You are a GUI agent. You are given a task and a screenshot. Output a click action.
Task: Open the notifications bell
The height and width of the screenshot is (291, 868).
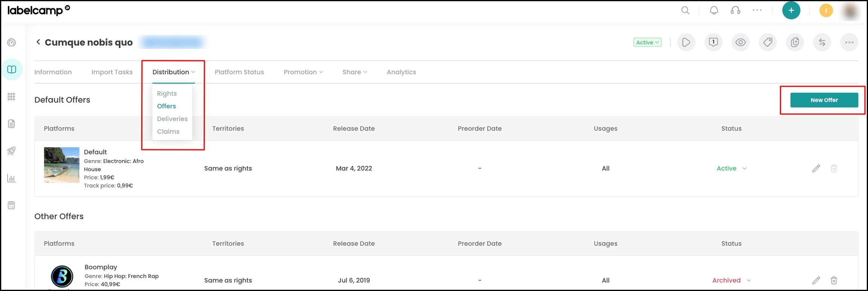coord(714,11)
